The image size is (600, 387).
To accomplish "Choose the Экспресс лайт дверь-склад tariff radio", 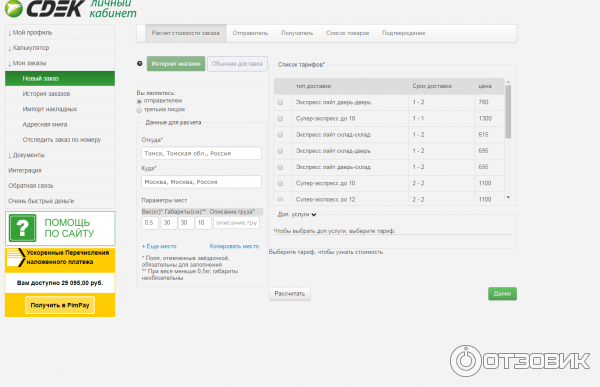I will [280, 167].
